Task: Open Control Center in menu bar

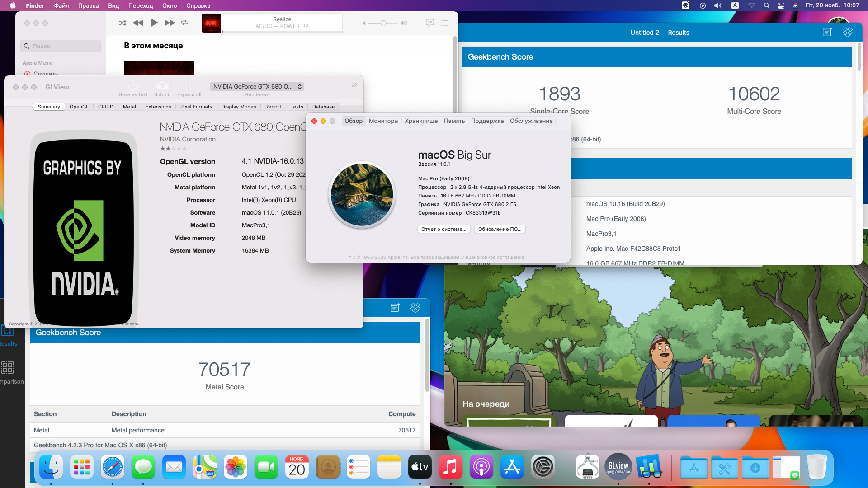Action: tap(781, 5)
